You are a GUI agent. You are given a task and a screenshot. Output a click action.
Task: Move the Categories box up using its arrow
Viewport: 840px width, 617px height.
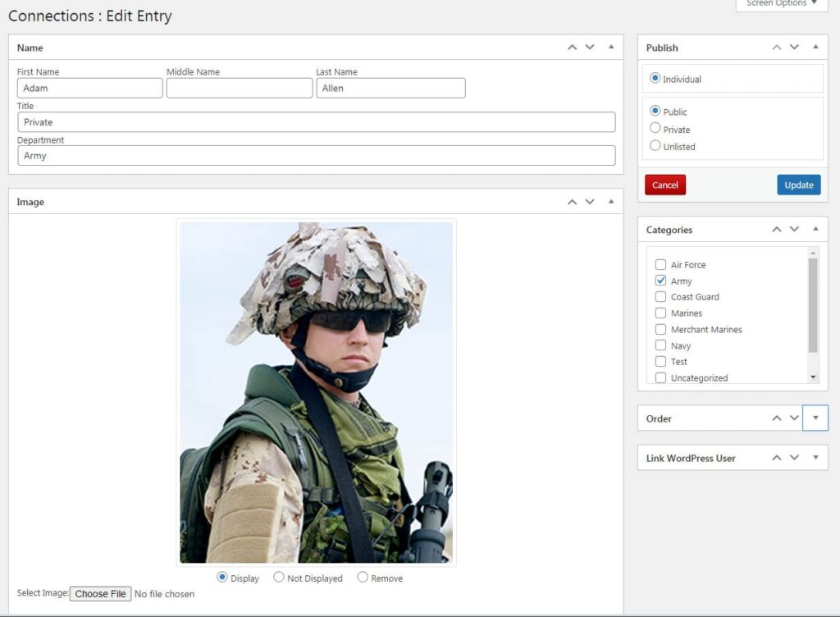(x=775, y=230)
